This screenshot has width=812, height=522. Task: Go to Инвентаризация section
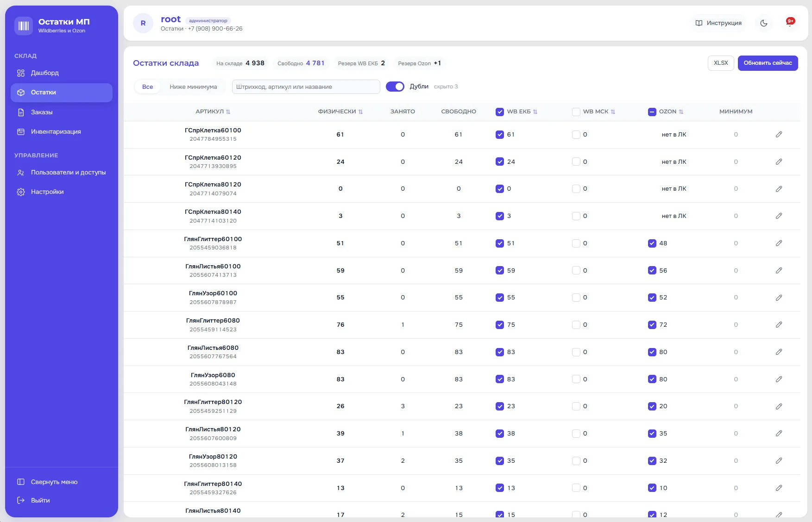pyautogui.click(x=62, y=132)
